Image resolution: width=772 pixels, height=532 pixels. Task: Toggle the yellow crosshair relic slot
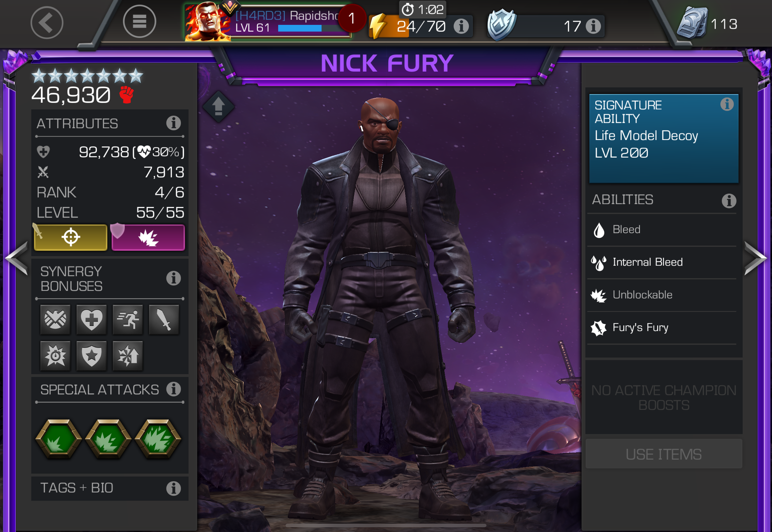71,237
